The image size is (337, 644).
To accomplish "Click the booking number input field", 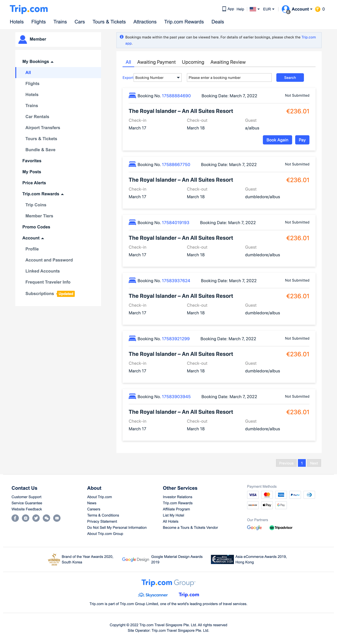I will 229,78.
